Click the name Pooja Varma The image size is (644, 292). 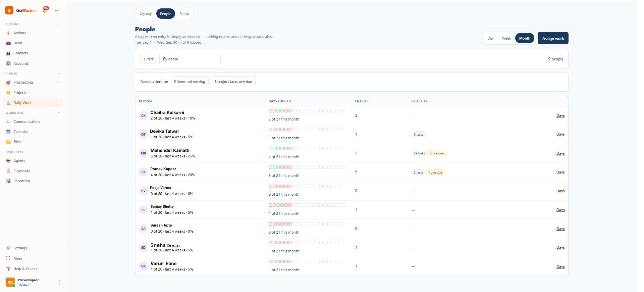click(161, 188)
